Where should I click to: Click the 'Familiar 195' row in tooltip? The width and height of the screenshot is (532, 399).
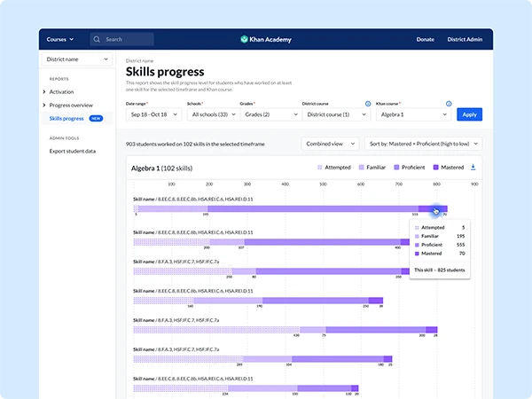440,236
